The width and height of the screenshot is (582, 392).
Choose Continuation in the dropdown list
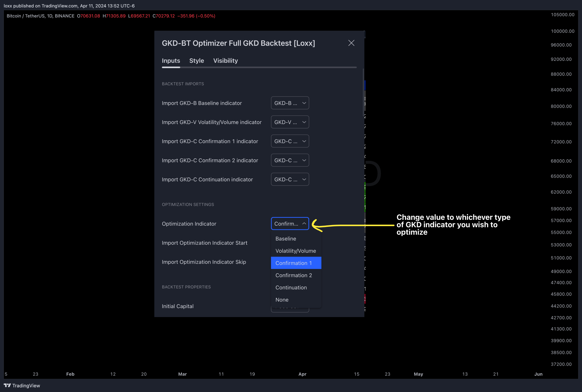296,287
